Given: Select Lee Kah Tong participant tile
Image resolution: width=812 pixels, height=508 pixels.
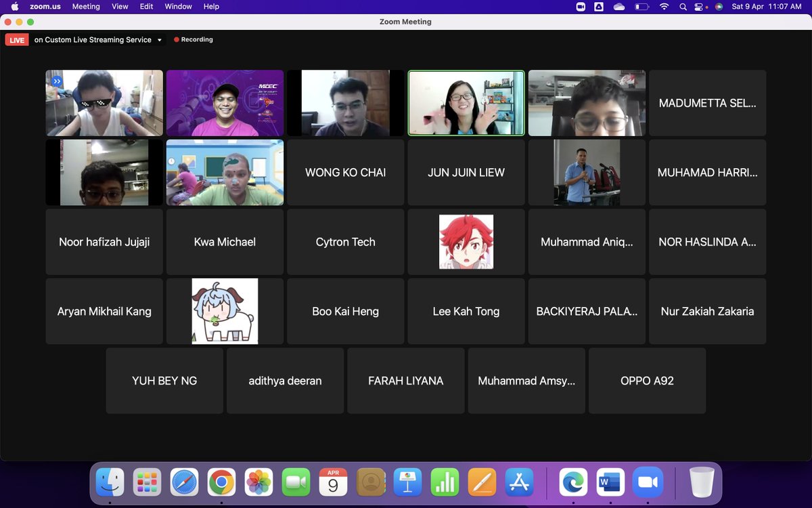Looking at the screenshot, I should click(x=466, y=312).
